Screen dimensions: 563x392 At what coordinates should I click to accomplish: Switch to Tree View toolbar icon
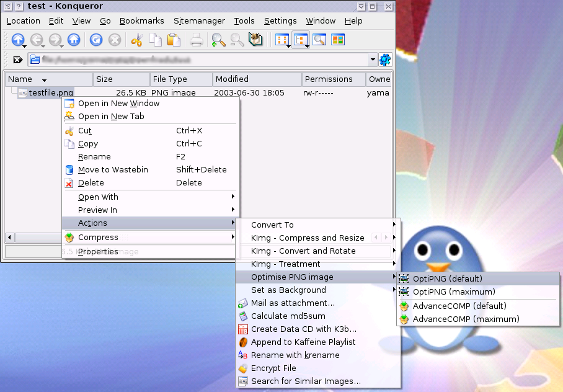tap(301, 40)
